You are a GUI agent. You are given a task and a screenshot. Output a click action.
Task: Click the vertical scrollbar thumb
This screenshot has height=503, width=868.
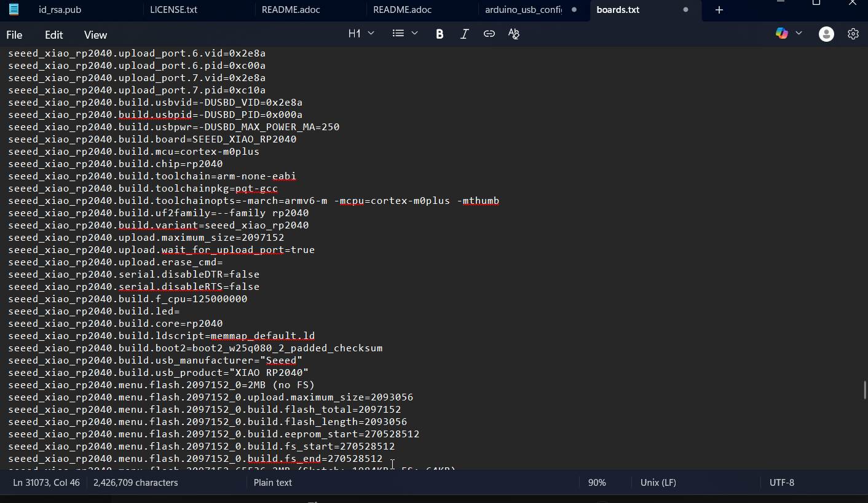pos(864,390)
